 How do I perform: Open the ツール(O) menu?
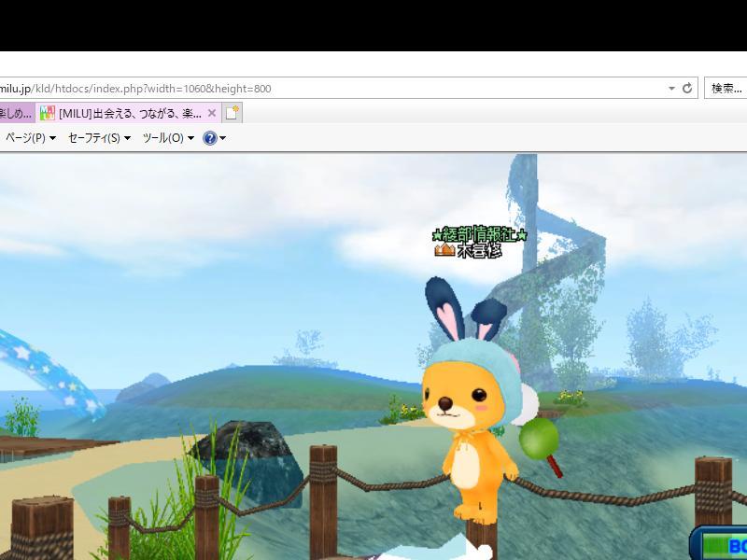(167, 138)
